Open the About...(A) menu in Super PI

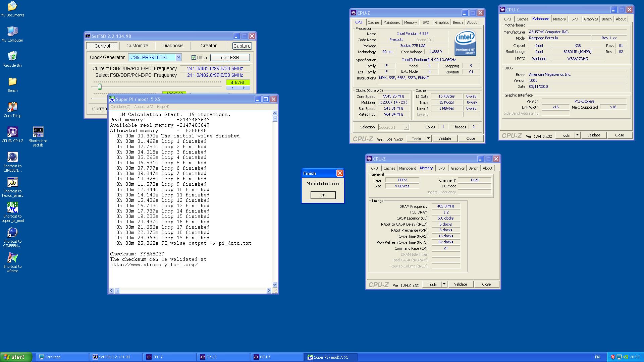coord(144,107)
